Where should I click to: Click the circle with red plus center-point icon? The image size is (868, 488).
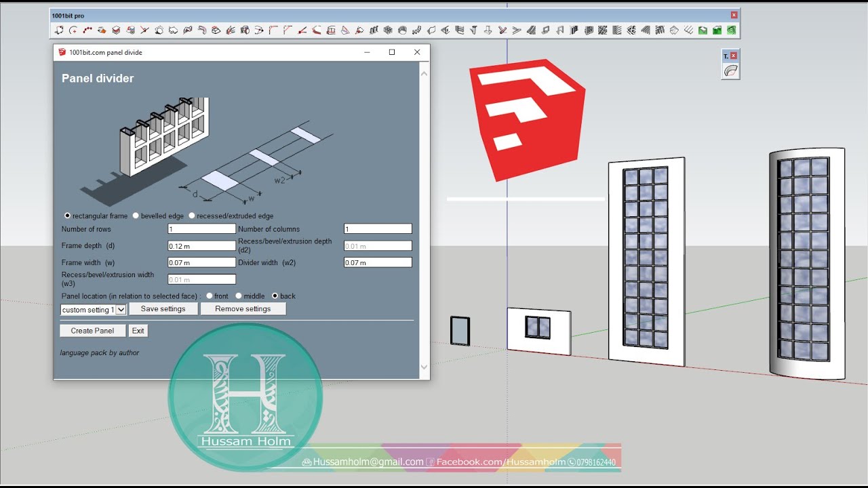[73, 30]
